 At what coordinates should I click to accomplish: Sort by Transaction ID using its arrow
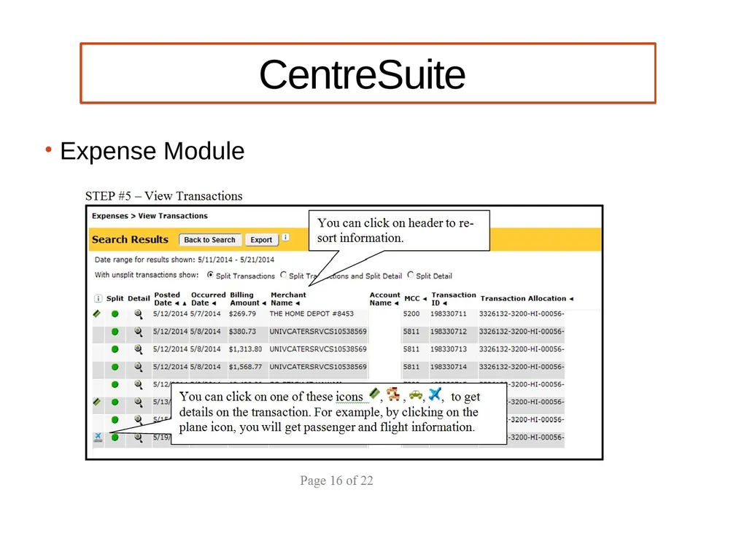445,303
